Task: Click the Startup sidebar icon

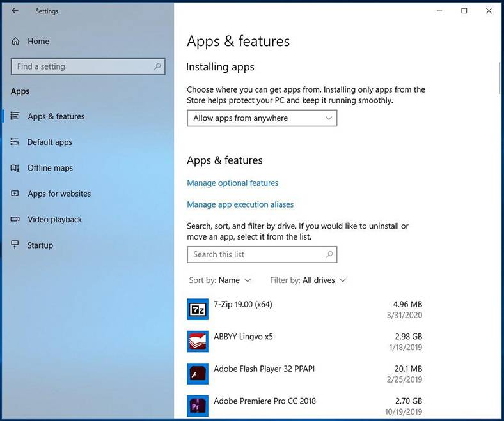Action: tap(15, 245)
